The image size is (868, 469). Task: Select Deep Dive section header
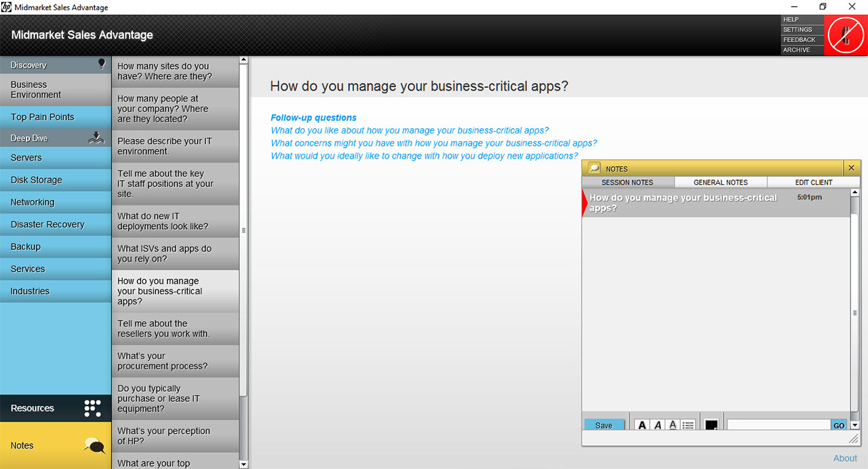56,138
